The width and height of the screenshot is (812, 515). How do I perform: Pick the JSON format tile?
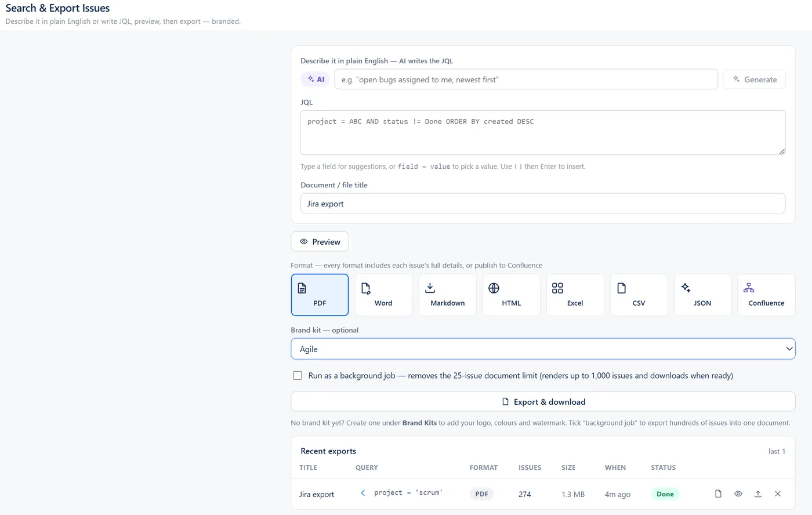tap(702, 295)
